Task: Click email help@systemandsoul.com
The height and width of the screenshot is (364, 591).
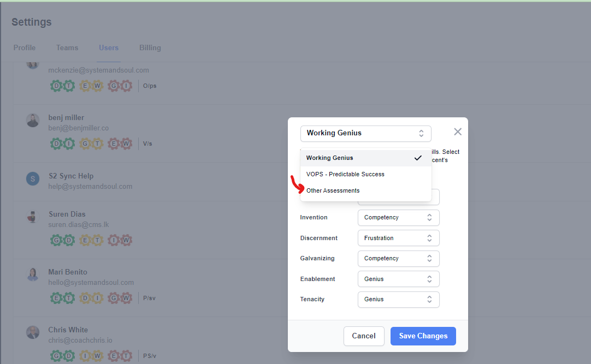Action: click(90, 186)
